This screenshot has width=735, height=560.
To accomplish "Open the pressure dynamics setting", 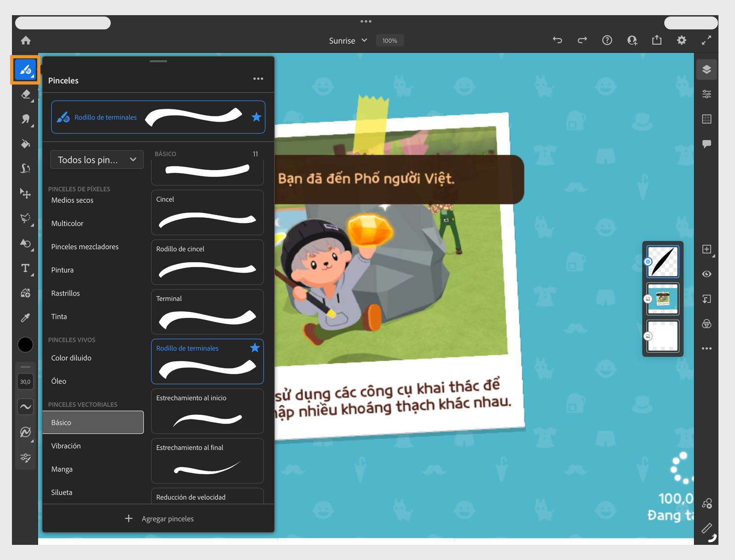I will point(25,432).
